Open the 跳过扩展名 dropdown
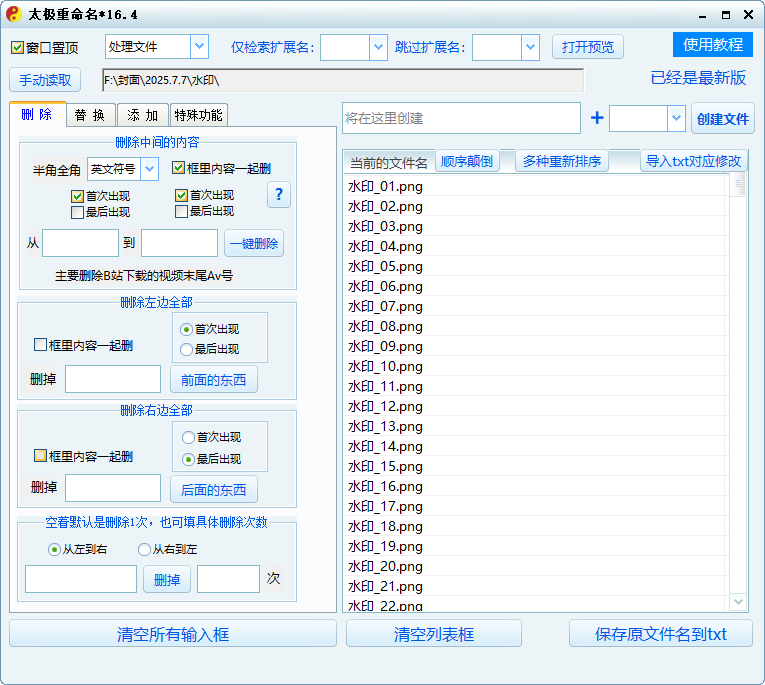 530,47
